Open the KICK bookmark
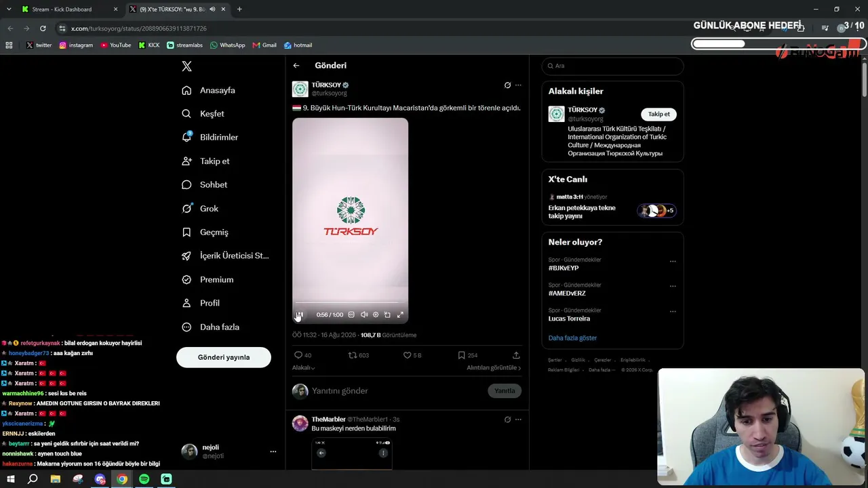Screen dimensions: 868x488 pos(149,45)
